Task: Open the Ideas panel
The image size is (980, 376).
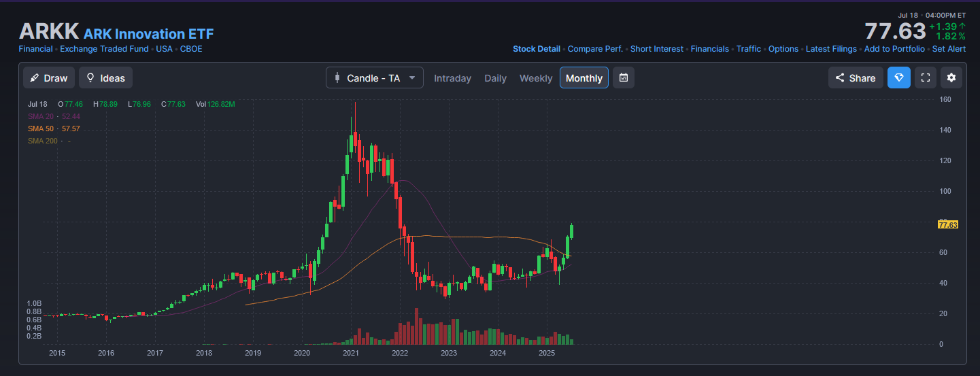Action: (105, 78)
